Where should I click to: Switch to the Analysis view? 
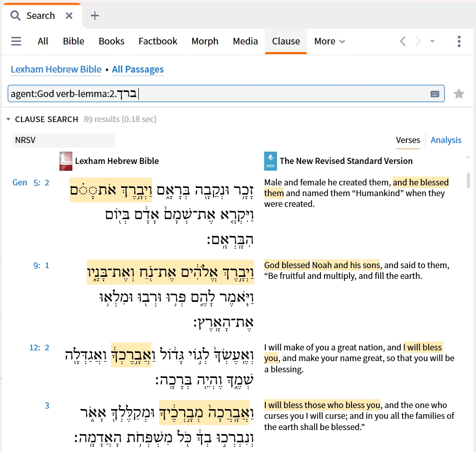(x=446, y=140)
